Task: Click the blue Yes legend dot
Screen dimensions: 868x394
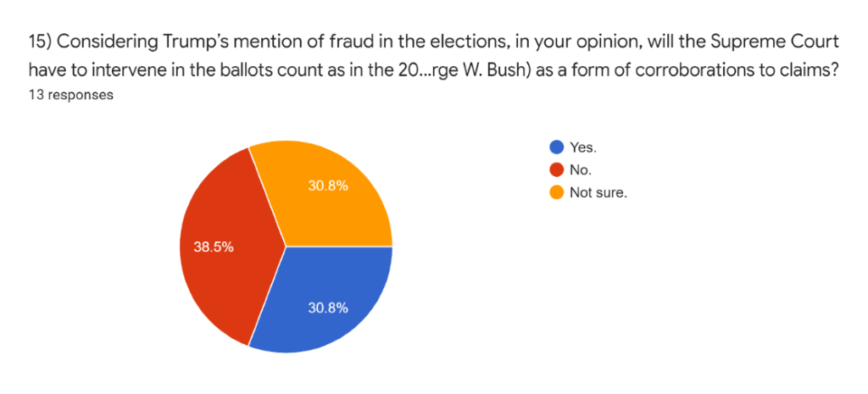Action: (x=556, y=147)
